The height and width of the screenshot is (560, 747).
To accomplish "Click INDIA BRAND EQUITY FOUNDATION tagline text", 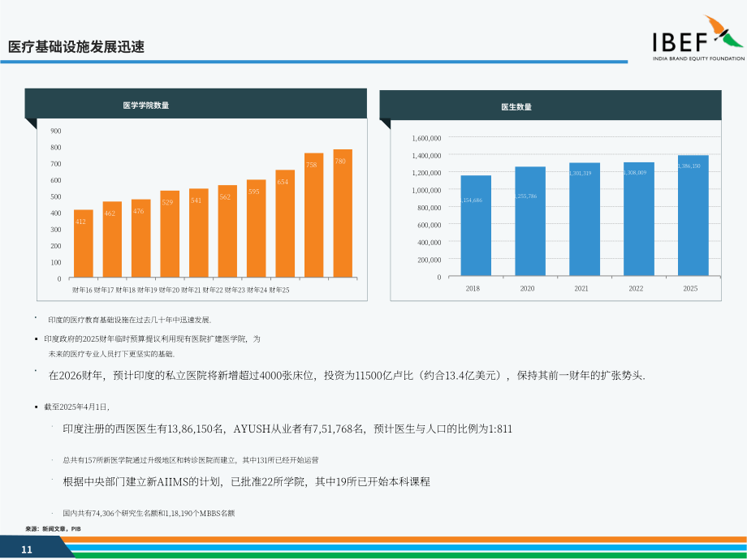I will point(698,58).
